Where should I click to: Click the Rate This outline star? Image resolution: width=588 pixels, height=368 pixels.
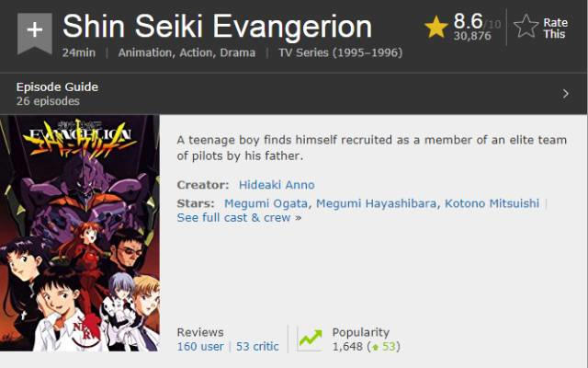526,28
